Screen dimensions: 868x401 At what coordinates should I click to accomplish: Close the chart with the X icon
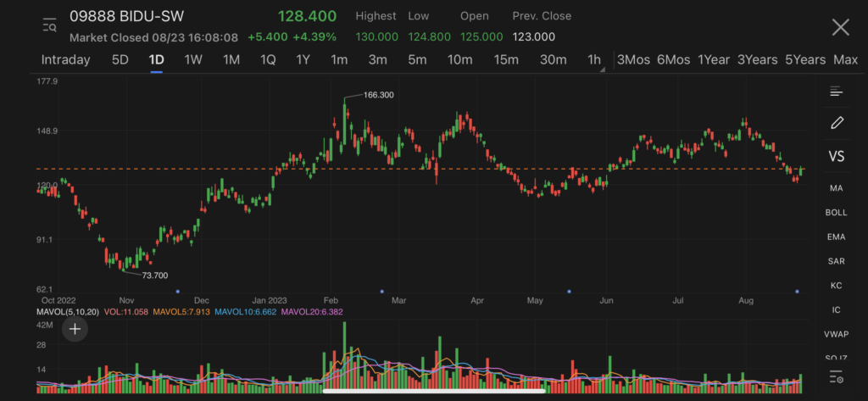point(840,27)
